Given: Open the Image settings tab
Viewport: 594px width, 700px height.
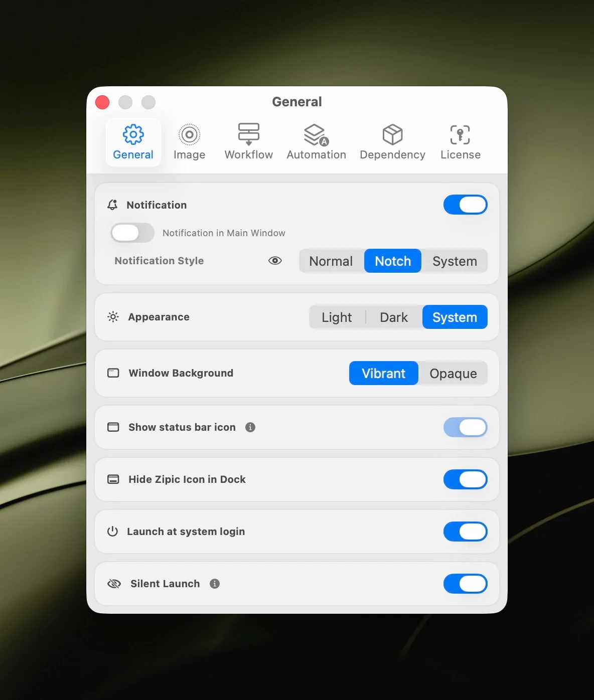Looking at the screenshot, I should [189, 142].
